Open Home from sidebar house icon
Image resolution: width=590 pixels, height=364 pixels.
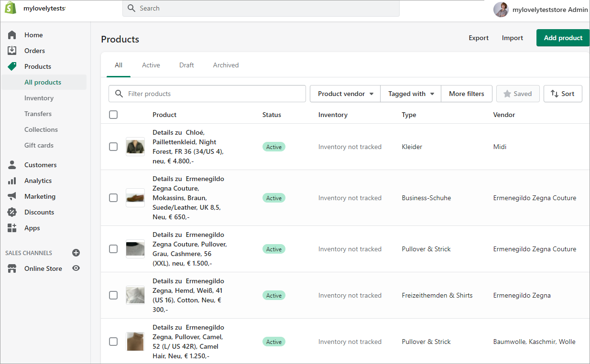pyautogui.click(x=12, y=35)
